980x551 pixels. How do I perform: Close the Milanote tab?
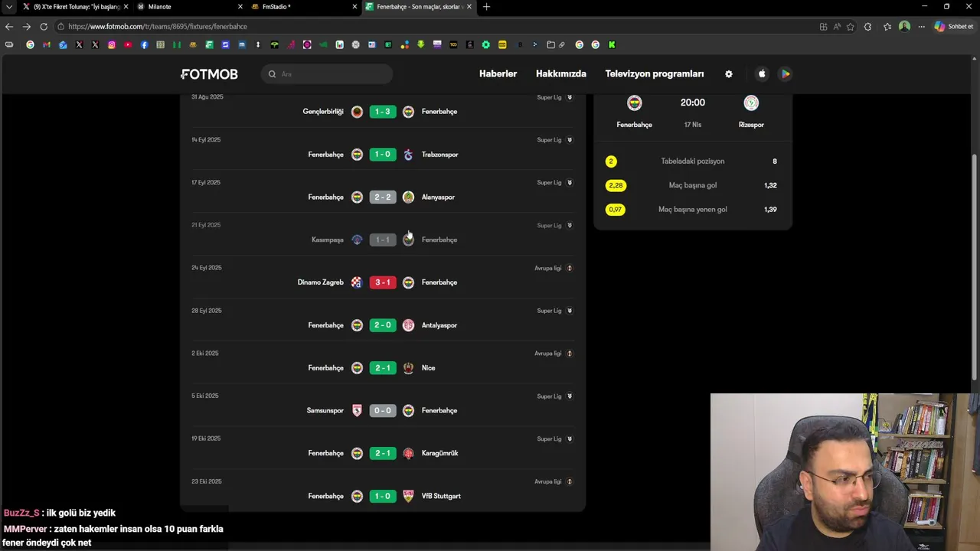(x=240, y=7)
